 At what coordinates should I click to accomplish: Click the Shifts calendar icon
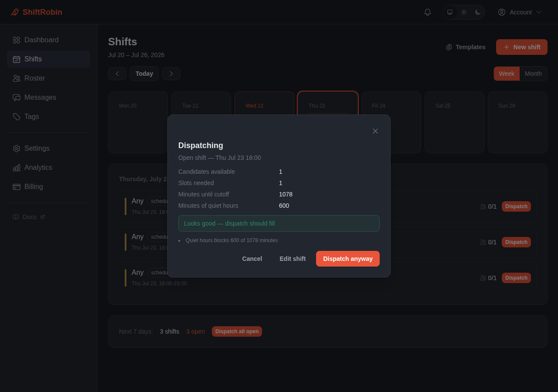[x=17, y=59]
